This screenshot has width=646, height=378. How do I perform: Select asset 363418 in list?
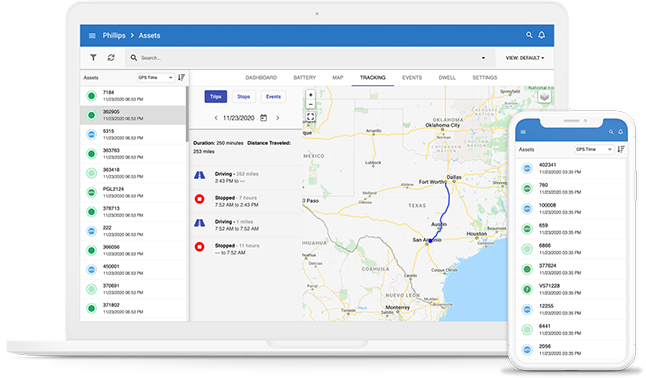pos(133,173)
